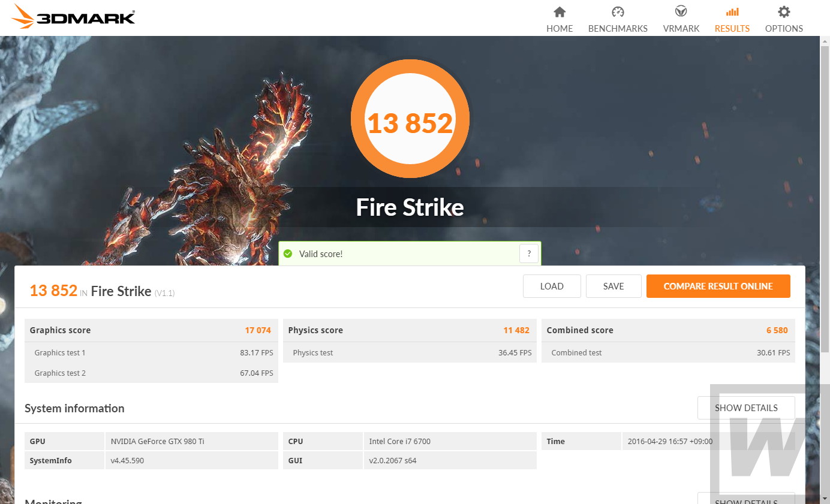Go to the HOME tab label
Viewport: 830px width, 504px height.
560,29
